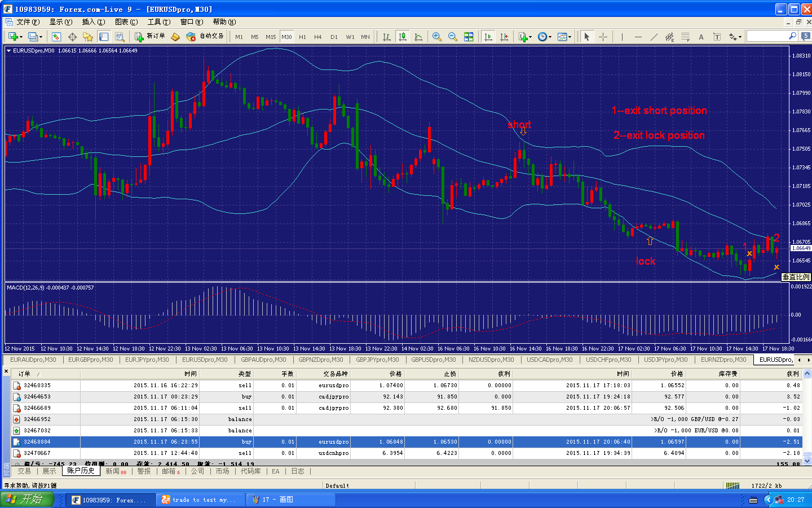The width and height of the screenshot is (812, 508).
Task: Open 'trade to test my...' taskbar item
Action: pos(200,500)
